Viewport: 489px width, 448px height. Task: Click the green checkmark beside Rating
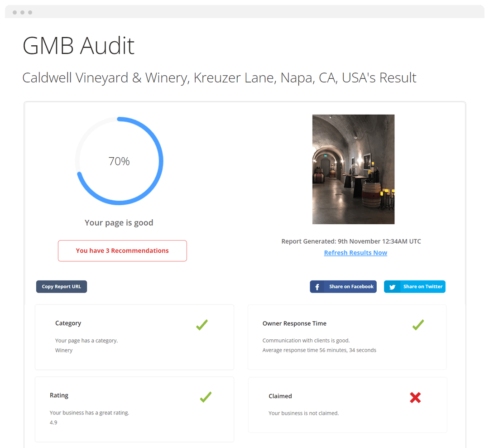click(206, 397)
